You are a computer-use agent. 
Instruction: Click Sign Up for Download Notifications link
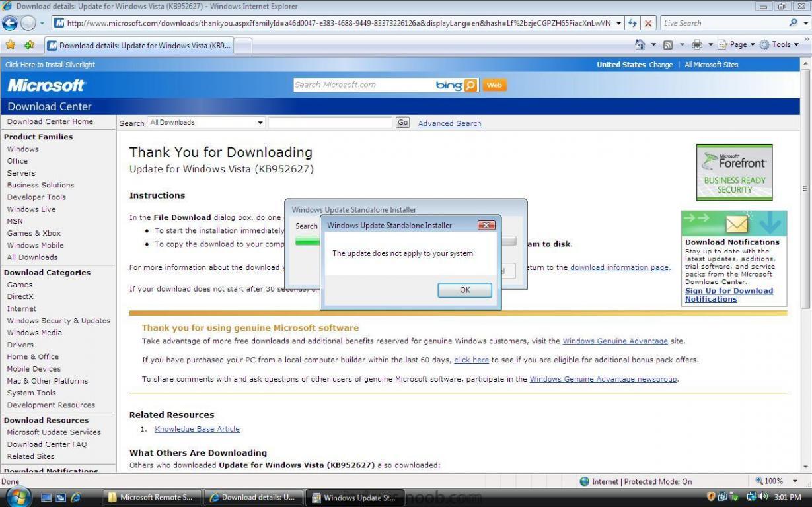pyautogui.click(x=729, y=295)
